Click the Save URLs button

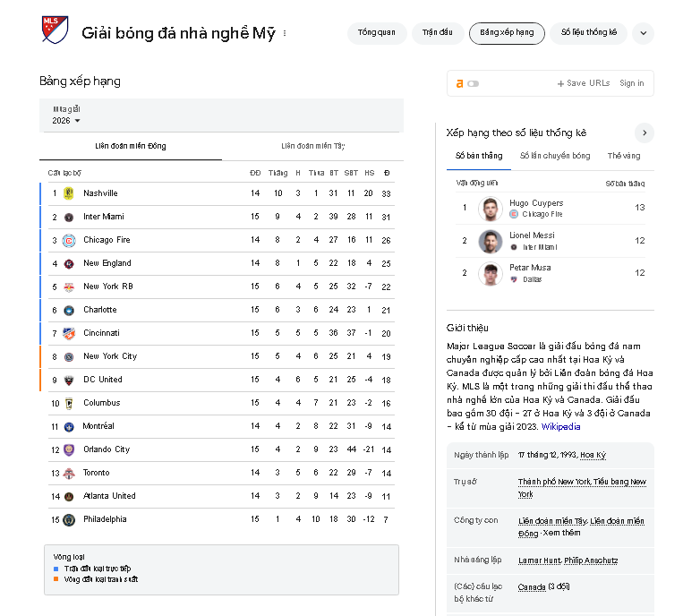click(x=584, y=83)
